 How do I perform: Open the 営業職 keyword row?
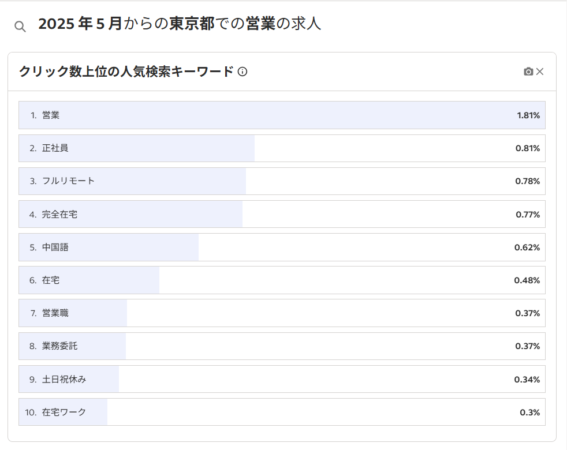(x=282, y=313)
